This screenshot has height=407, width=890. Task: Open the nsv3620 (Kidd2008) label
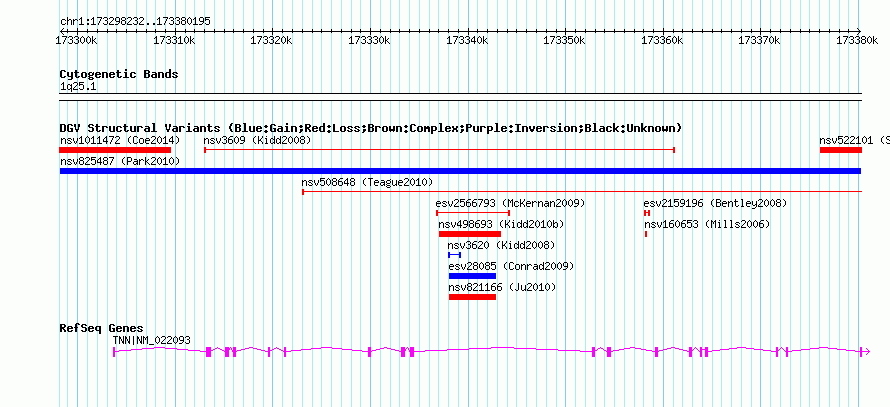point(501,245)
